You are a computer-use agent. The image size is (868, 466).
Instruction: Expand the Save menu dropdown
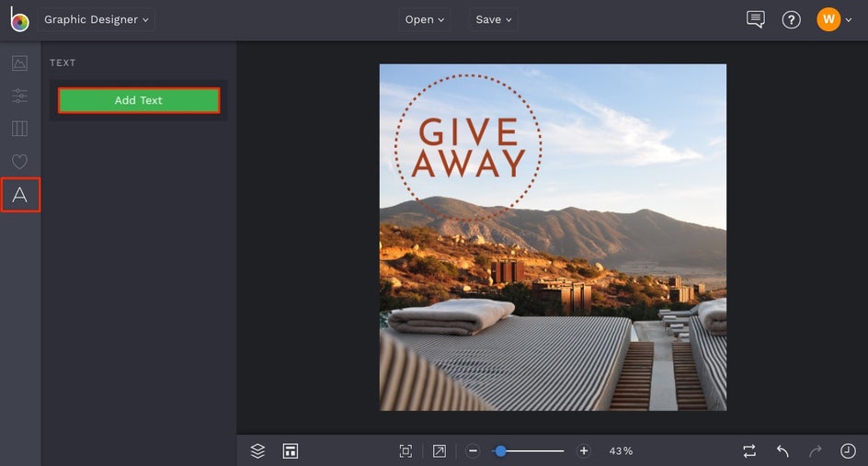tap(493, 19)
